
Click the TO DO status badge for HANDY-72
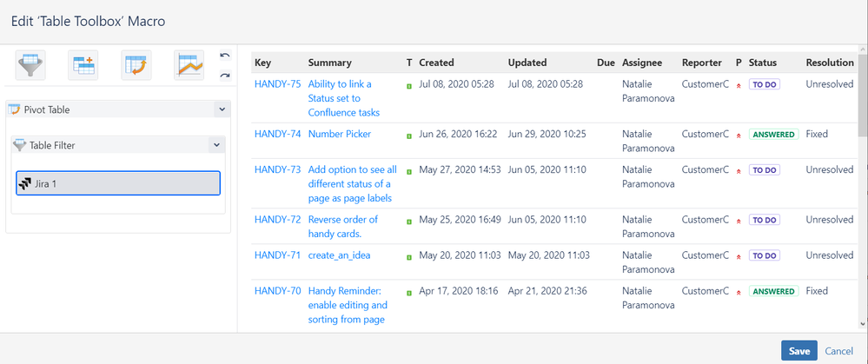coord(765,220)
